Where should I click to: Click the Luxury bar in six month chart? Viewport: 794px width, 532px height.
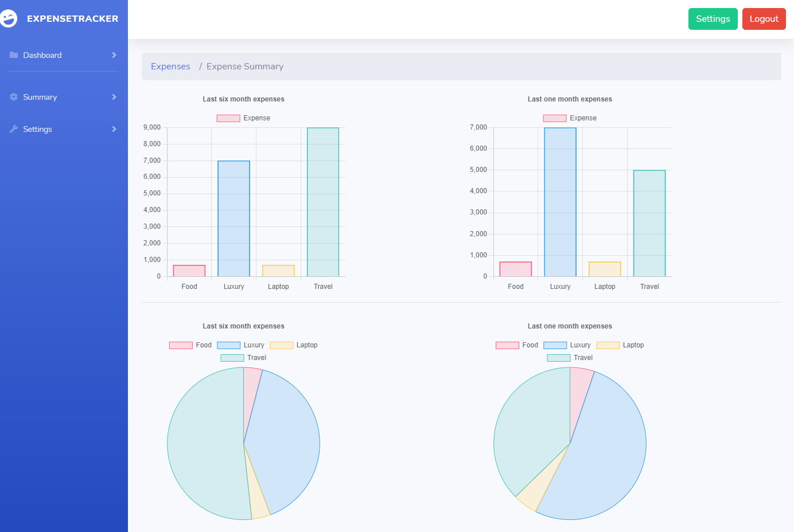234,218
